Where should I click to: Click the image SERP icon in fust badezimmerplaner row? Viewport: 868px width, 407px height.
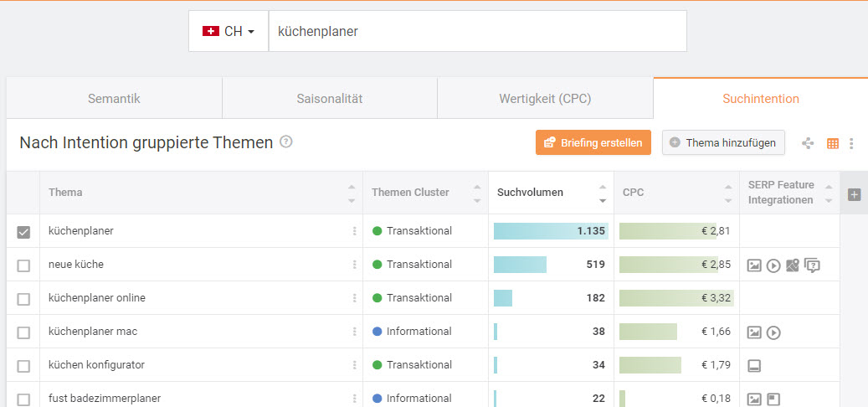point(754,399)
